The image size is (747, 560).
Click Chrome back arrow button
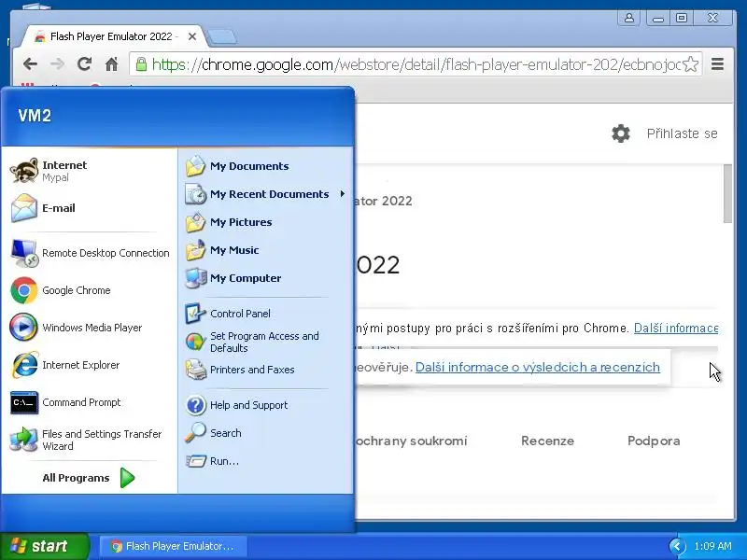(x=30, y=63)
